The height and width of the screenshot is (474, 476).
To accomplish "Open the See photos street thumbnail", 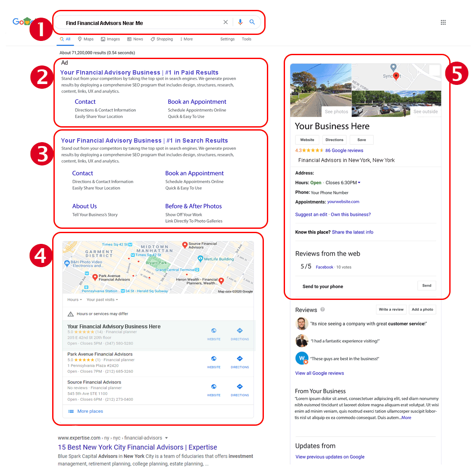I will click(321, 90).
